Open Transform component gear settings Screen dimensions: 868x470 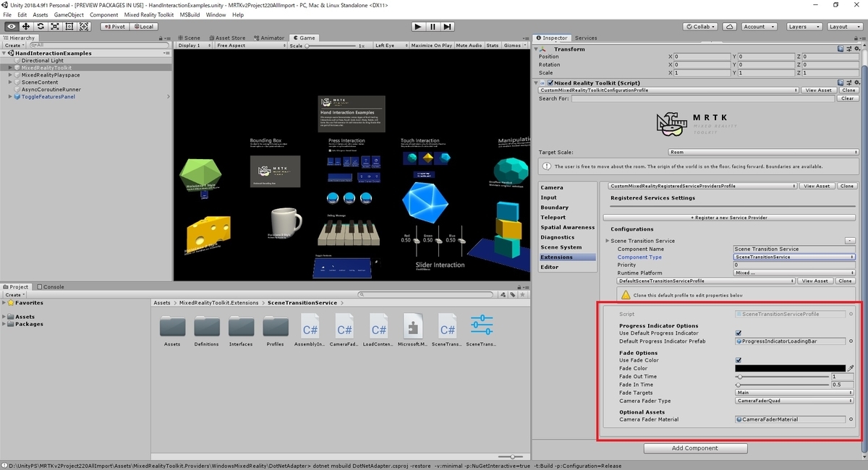pyautogui.click(x=858, y=48)
